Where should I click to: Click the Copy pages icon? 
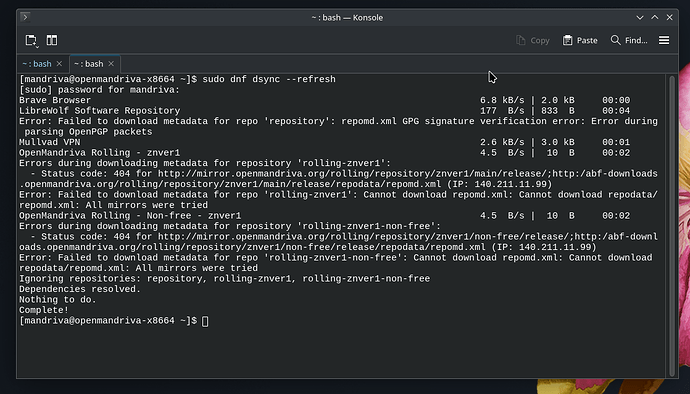click(x=521, y=41)
